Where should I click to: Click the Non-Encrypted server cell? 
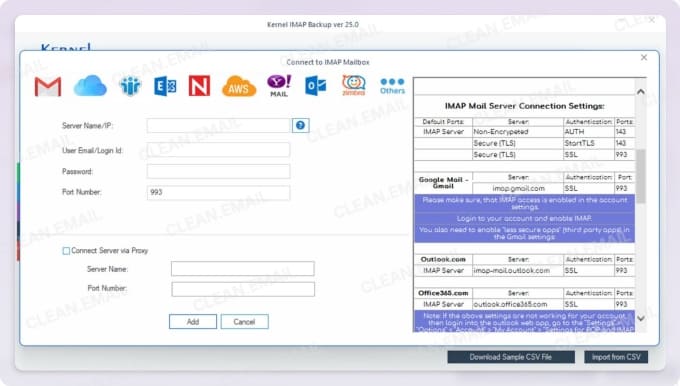518,131
